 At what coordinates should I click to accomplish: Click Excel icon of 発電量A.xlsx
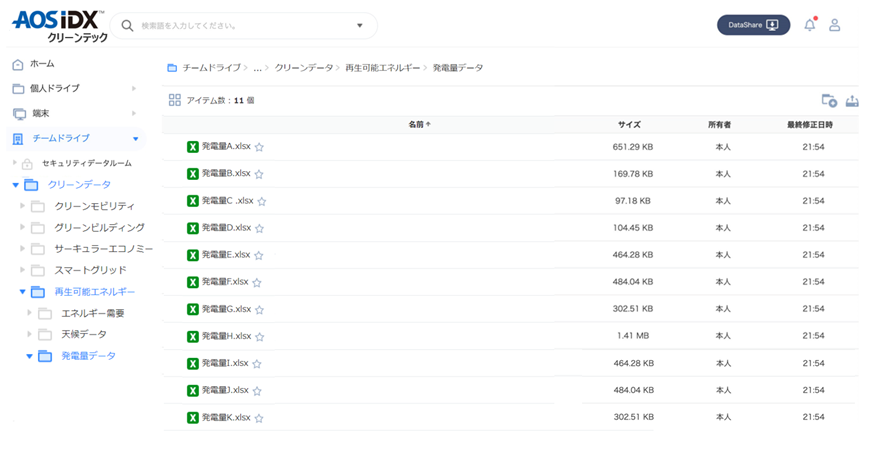point(193,147)
